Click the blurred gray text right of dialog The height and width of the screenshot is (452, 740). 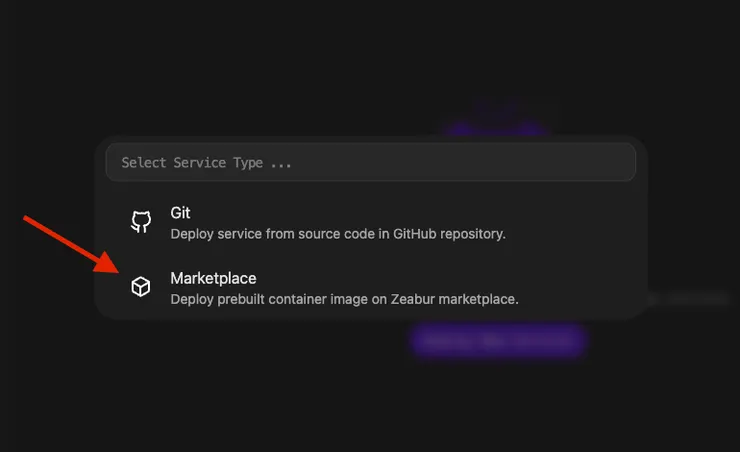click(x=690, y=298)
